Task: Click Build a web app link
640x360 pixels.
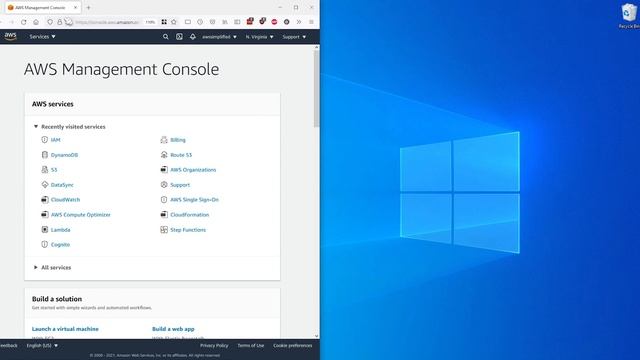Action: [173, 329]
